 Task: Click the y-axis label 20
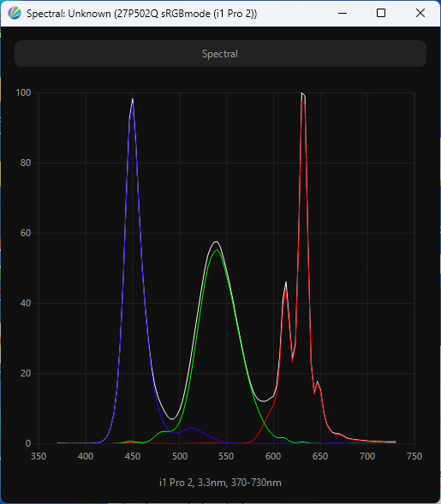(26, 373)
